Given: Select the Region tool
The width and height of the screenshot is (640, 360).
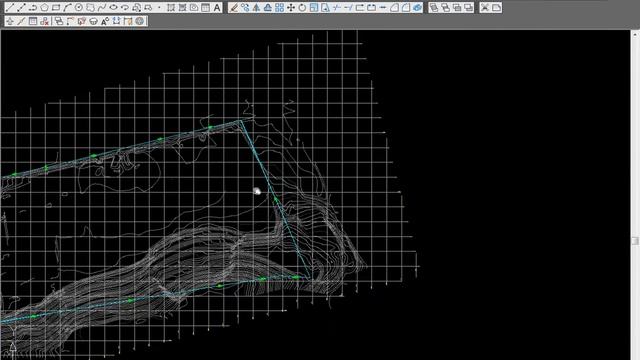Looking at the screenshot, I should click(194, 8).
